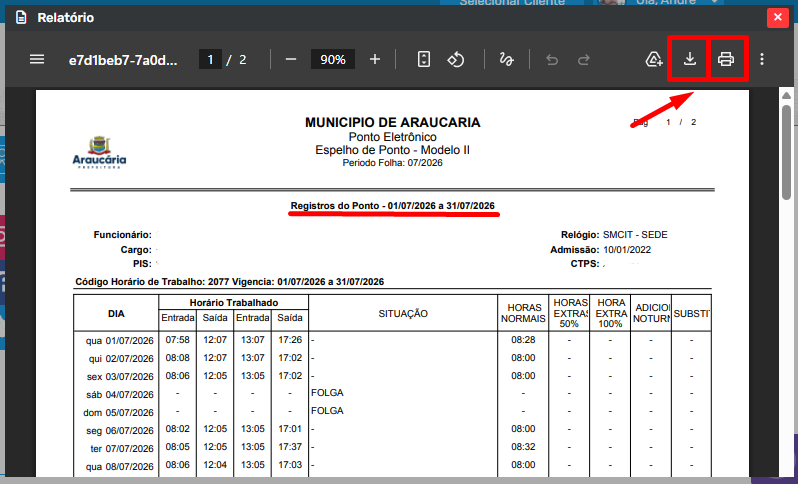Click the 90% zoom level field

(333, 60)
